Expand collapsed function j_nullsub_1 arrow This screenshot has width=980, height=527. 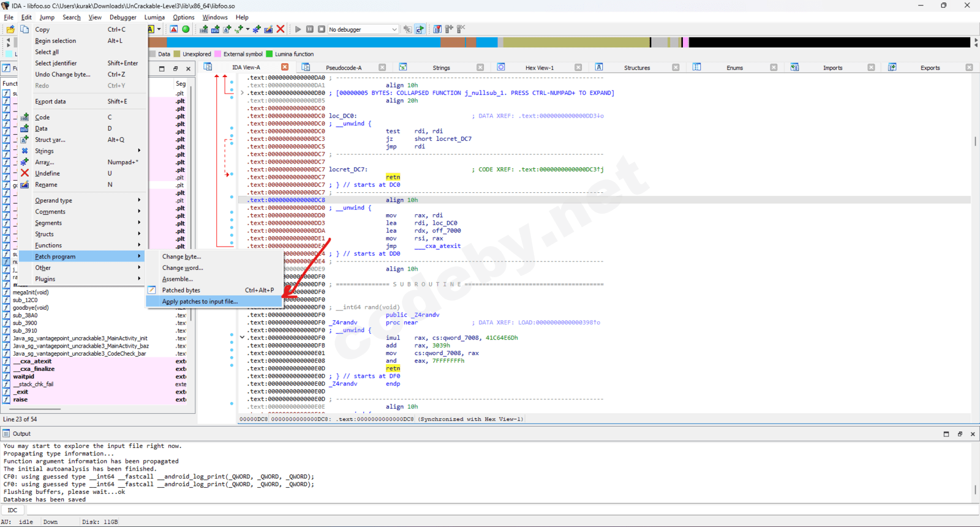(243, 93)
